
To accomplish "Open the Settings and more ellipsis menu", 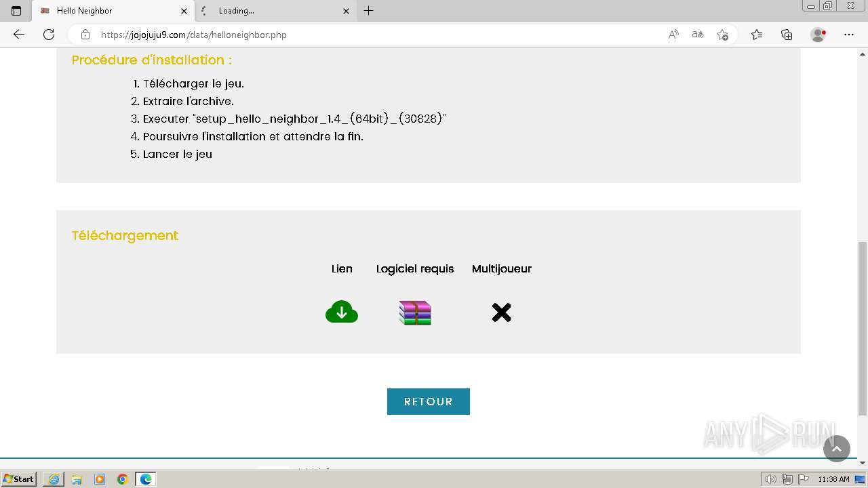I will [x=848, y=35].
